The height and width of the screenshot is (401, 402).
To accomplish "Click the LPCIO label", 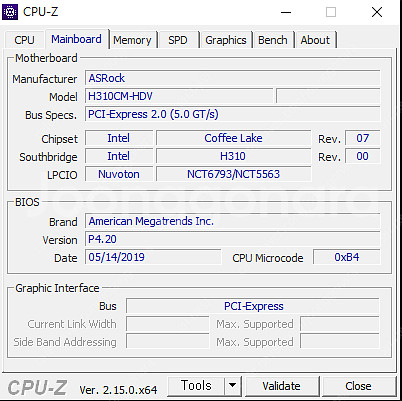I will 62,175.
